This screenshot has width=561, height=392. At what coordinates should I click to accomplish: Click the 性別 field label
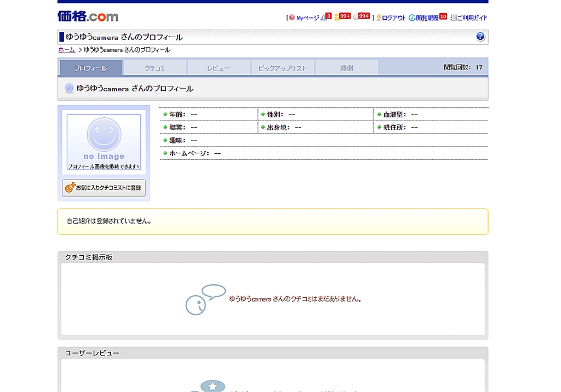pos(275,114)
